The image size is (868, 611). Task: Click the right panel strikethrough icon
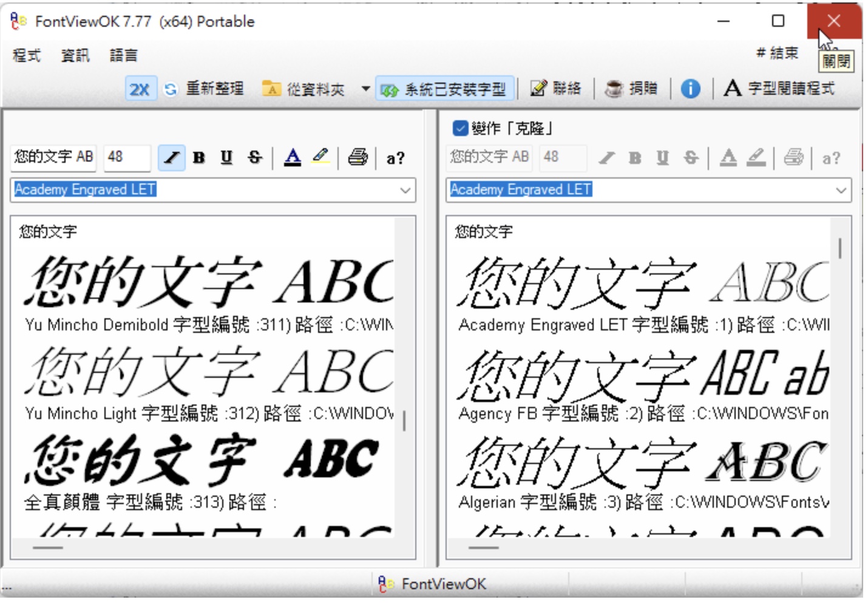coord(691,158)
